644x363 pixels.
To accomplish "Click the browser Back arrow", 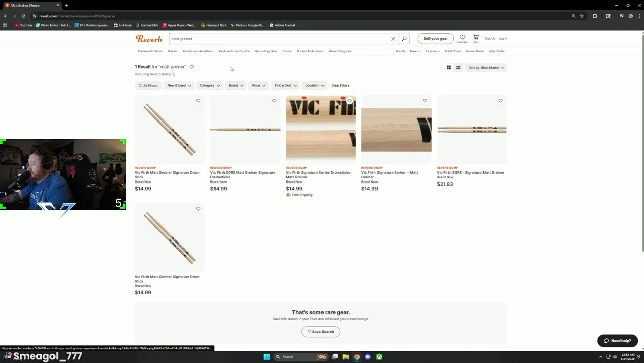I will 5,16.
